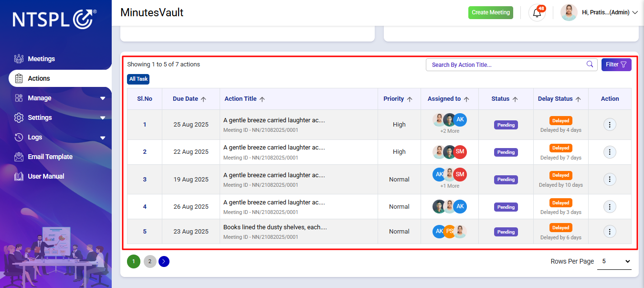Click due date 23 Aug 2025
Screen dimensions: 644x288
pos(191,232)
